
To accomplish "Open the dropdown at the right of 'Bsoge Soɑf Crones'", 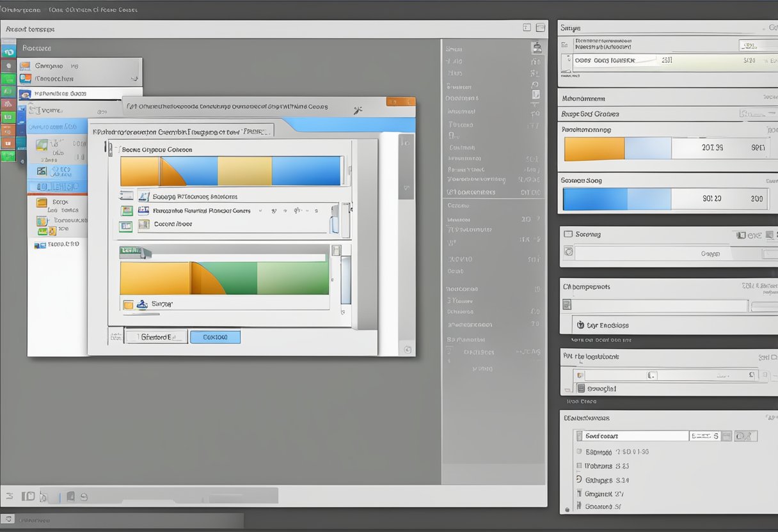I will coord(752,114).
